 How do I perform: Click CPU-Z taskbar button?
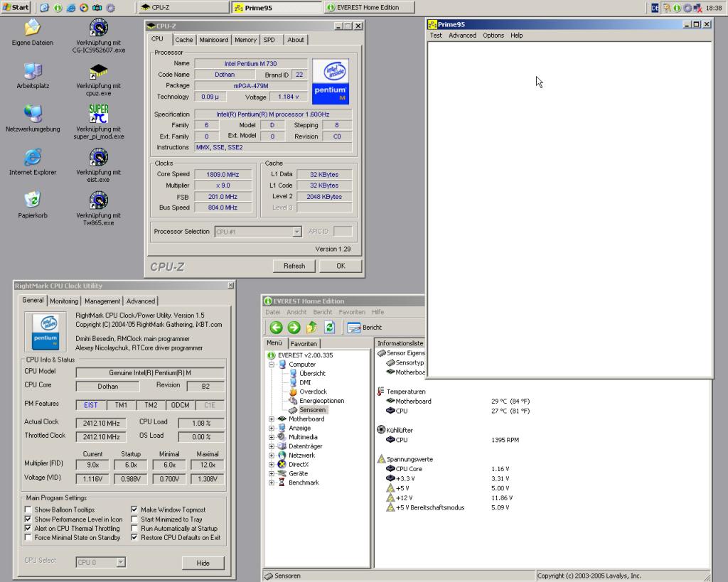tap(183, 7)
